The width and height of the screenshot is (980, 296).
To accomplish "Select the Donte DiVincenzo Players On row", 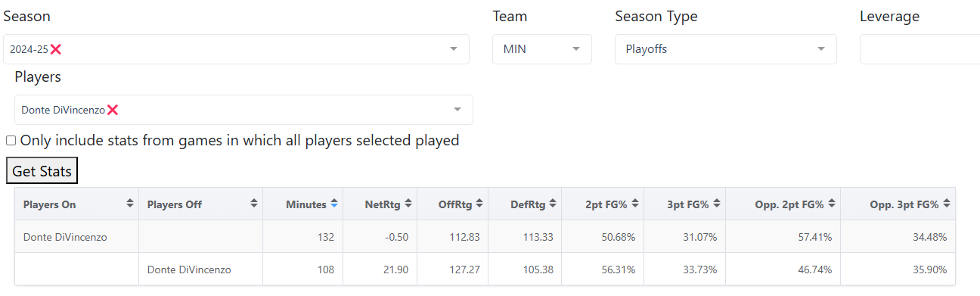I will [x=485, y=237].
